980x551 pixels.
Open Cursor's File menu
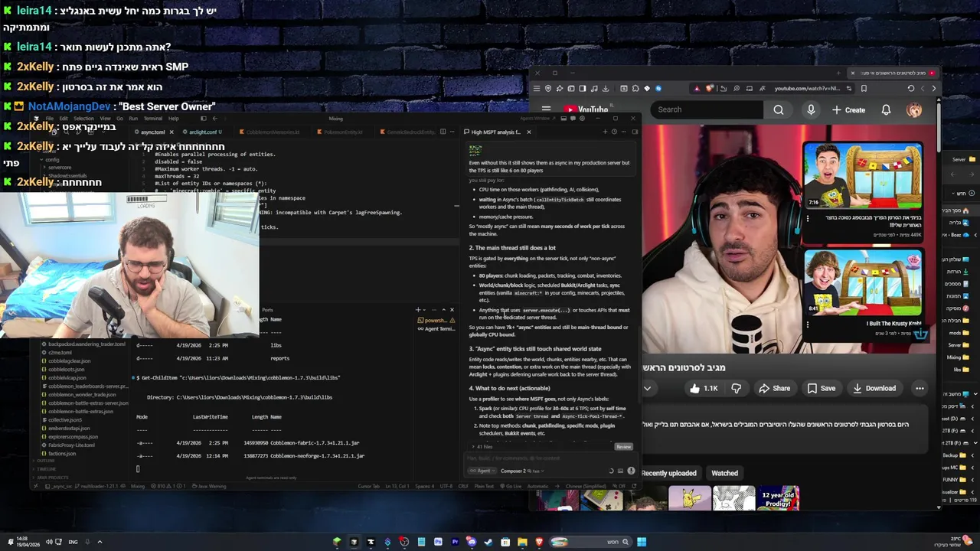tap(50, 119)
